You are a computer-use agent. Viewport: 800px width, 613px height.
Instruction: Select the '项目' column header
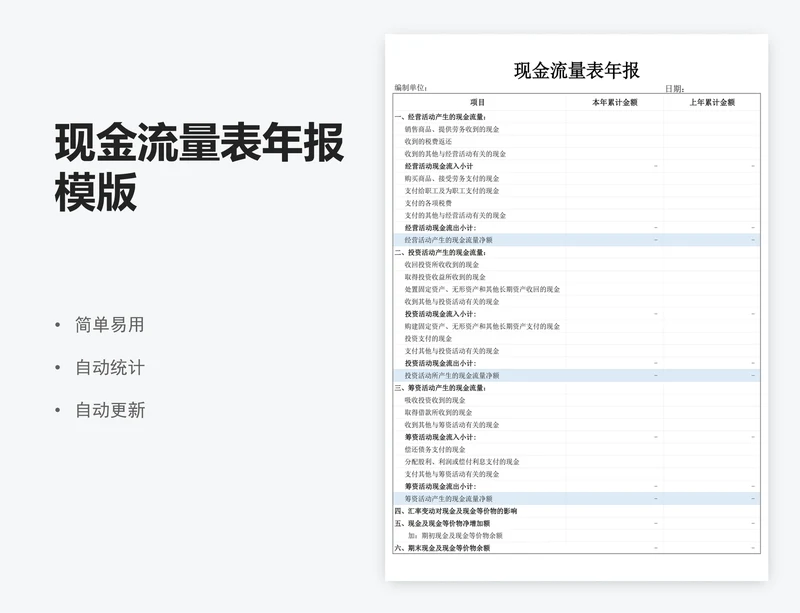pyautogui.click(x=478, y=102)
